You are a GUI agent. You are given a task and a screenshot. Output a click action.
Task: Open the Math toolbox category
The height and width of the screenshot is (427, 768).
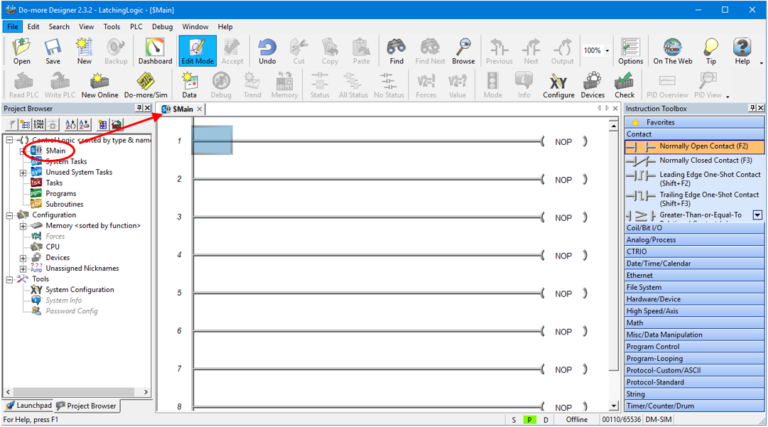click(x=694, y=323)
